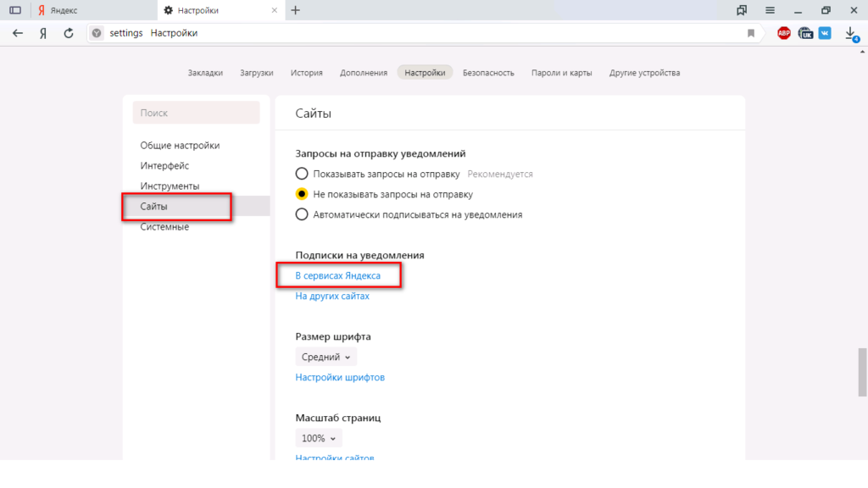Click the scrollbar up arrow
Viewport: 868px width, 488px height.
(862, 52)
